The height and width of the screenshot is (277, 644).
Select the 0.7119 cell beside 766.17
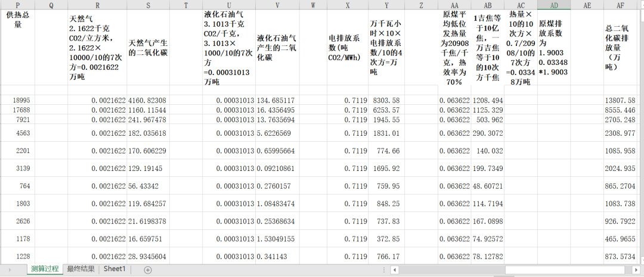348,256
